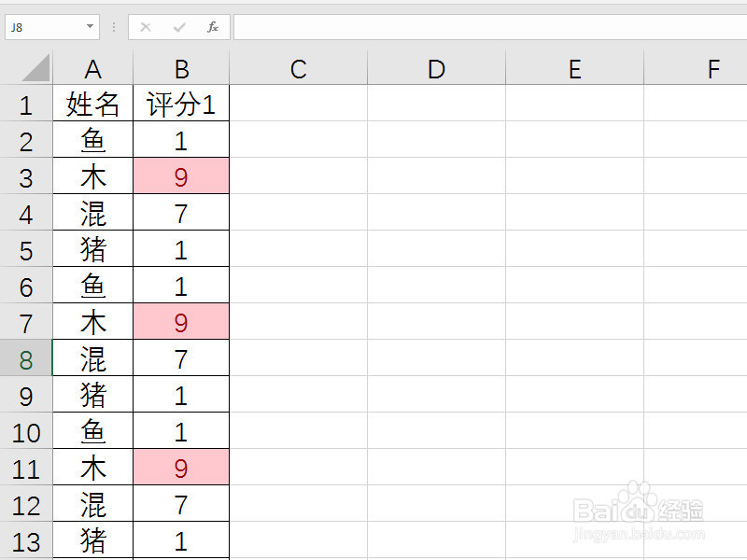
Task: Select row 8 header
Action: [26, 358]
